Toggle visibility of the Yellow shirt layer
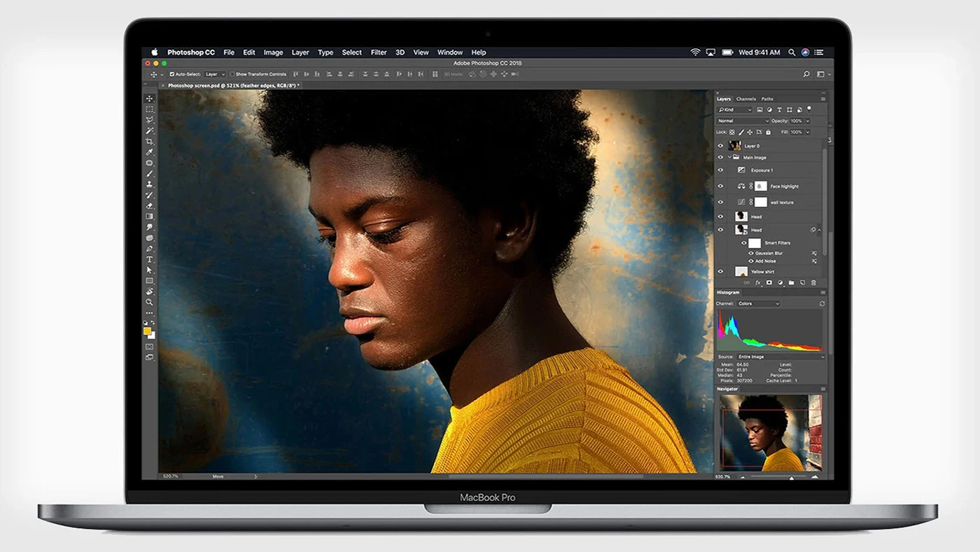The image size is (980, 552). point(720,272)
